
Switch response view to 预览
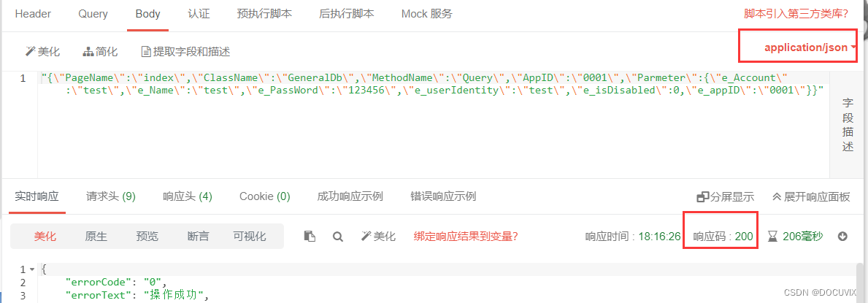147,237
